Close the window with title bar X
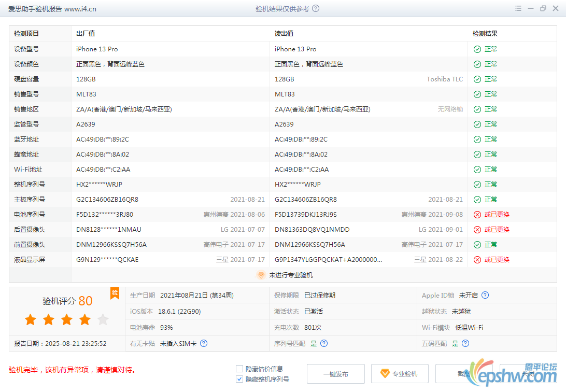The height and width of the screenshot is (392, 566). pyautogui.click(x=556, y=8)
